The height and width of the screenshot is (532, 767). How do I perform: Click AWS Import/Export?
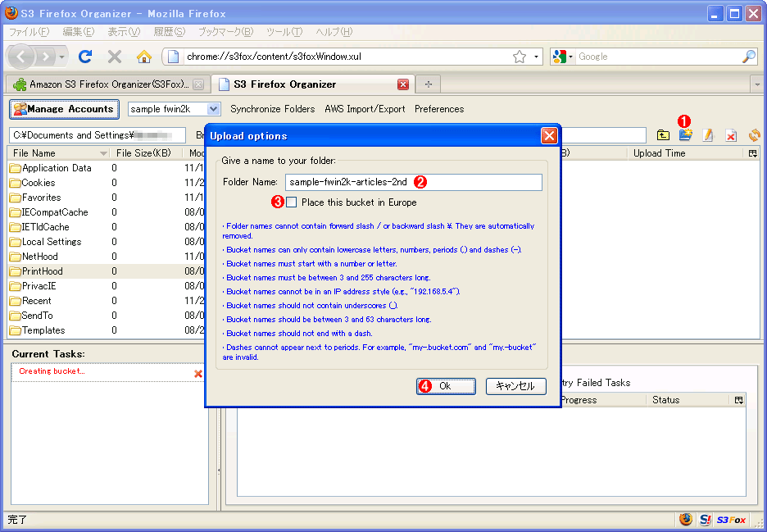365,109
